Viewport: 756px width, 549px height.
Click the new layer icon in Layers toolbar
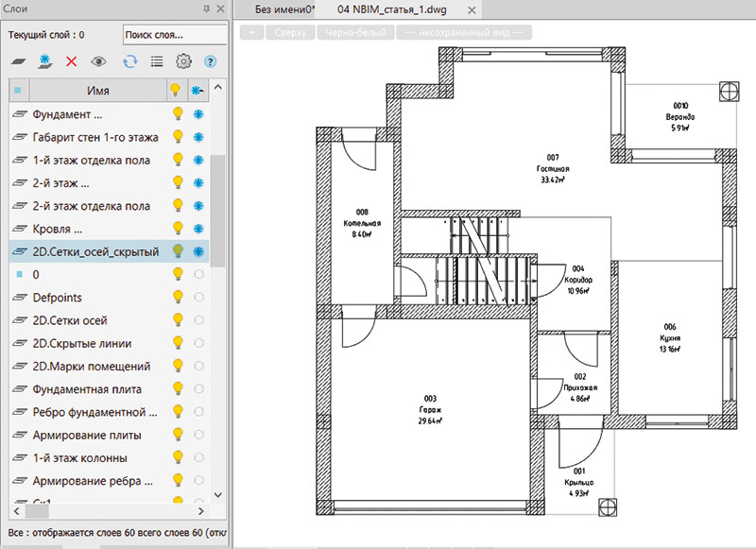tap(19, 61)
